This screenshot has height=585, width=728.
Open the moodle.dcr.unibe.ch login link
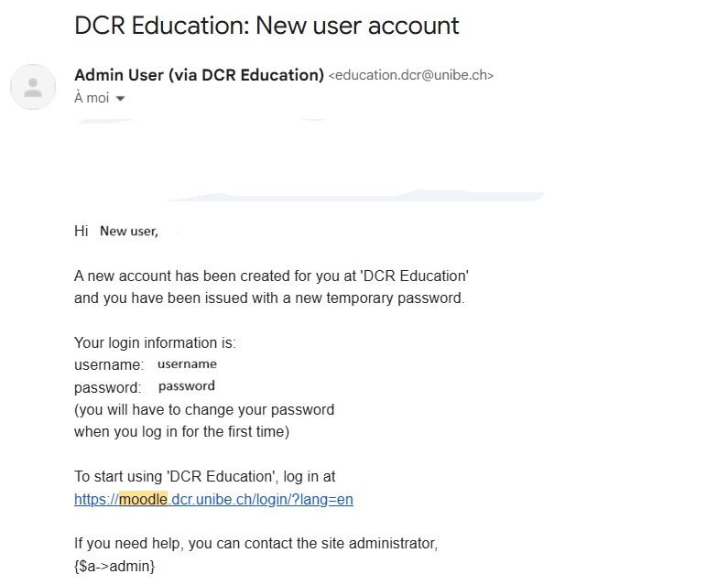[x=213, y=500]
